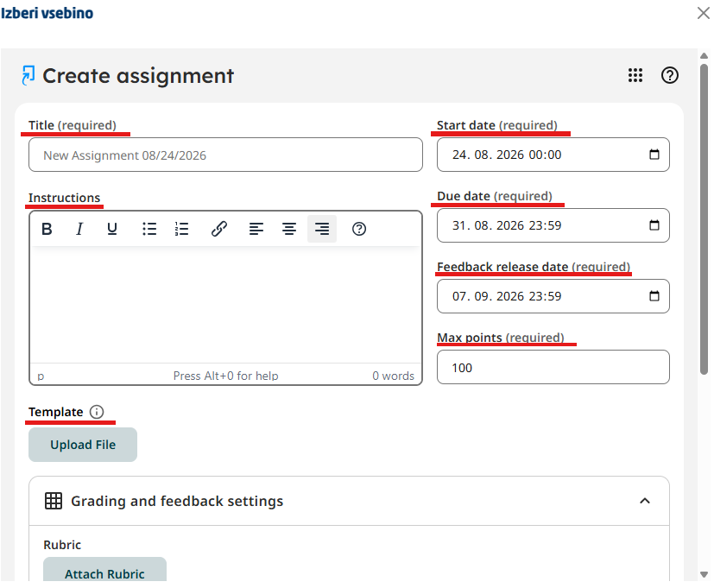Toggle bold formatting in Instructions editor
This screenshot has width=714, height=588.
pyautogui.click(x=47, y=229)
